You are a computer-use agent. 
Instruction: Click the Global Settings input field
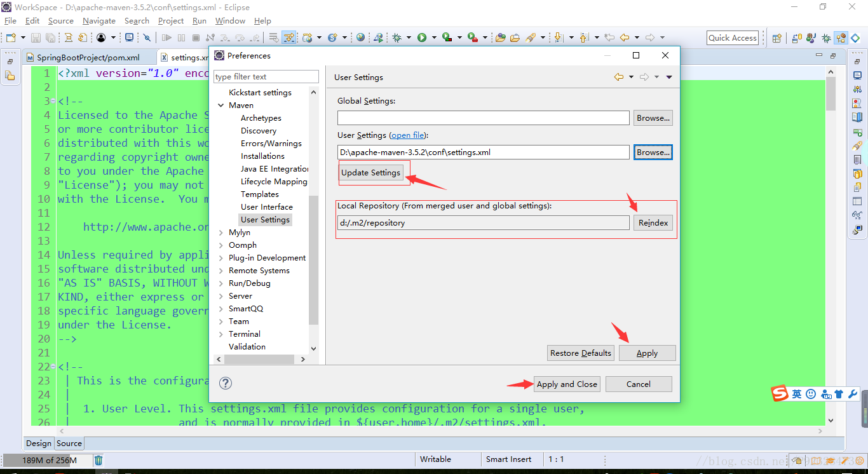click(484, 118)
